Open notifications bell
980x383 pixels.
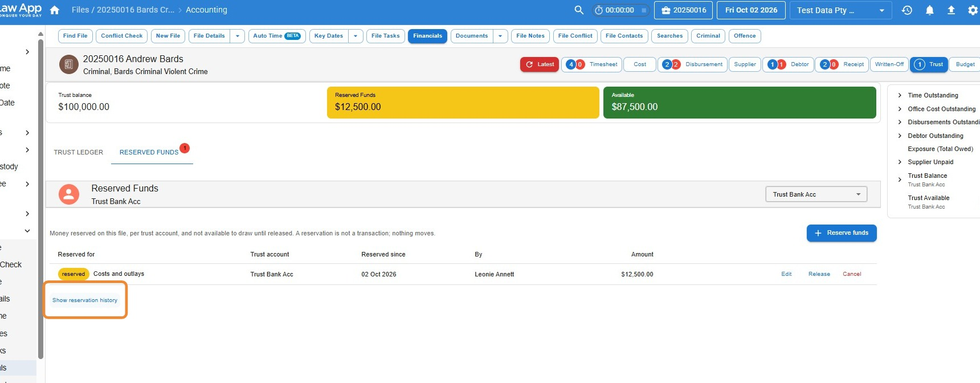929,10
